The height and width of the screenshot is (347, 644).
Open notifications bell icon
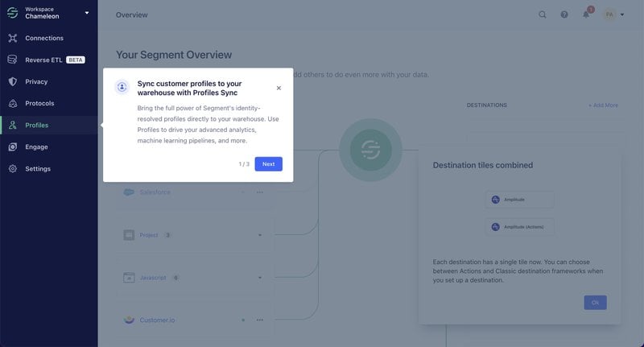point(586,14)
